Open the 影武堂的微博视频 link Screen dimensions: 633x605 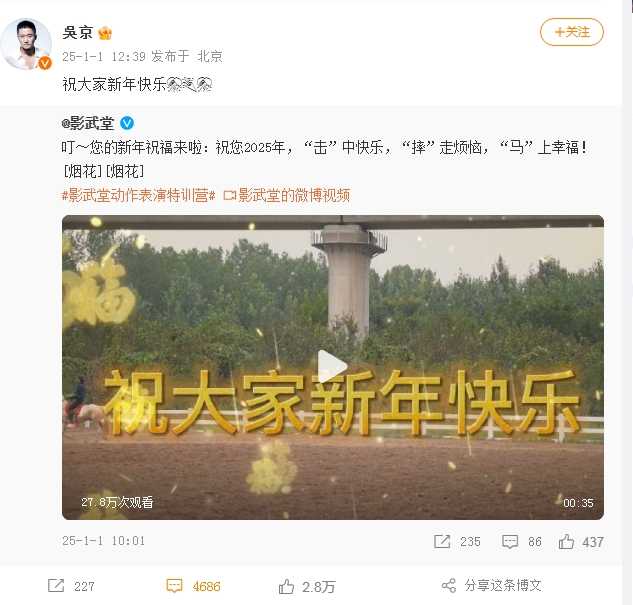pos(287,195)
